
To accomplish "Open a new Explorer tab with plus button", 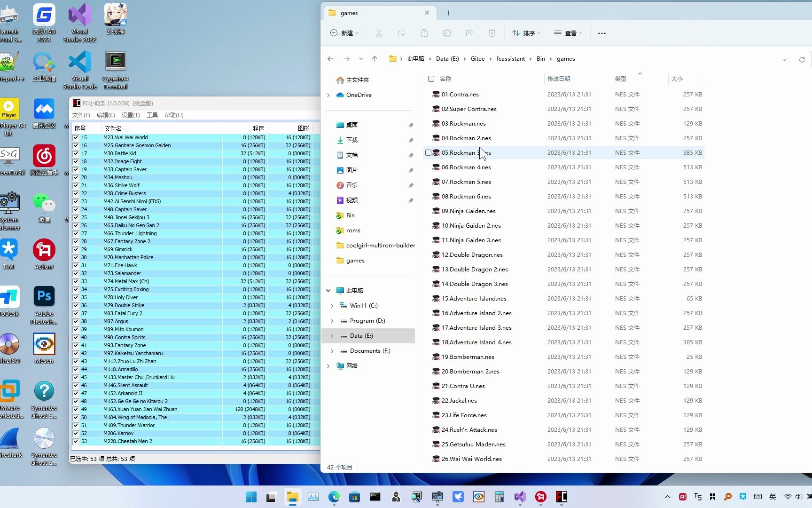I will point(448,13).
